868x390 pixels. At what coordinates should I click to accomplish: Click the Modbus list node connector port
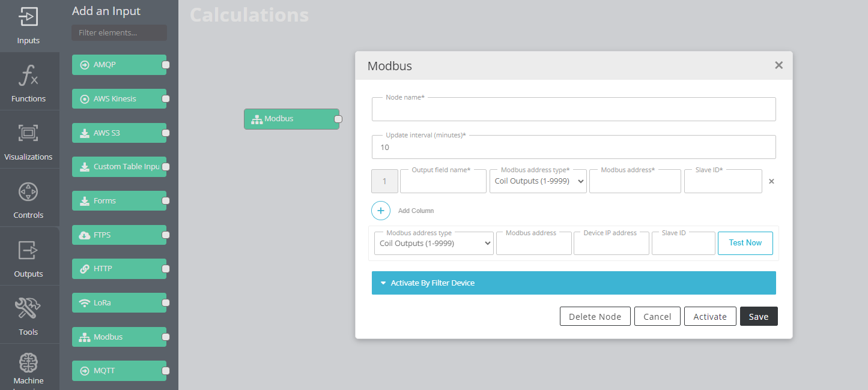[x=166, y=337]
